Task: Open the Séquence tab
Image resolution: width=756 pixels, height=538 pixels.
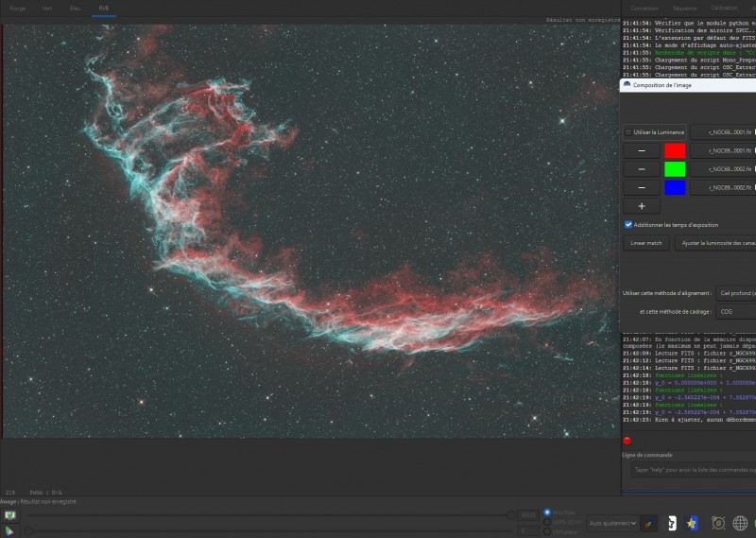Action: click(x=684, y=9)
